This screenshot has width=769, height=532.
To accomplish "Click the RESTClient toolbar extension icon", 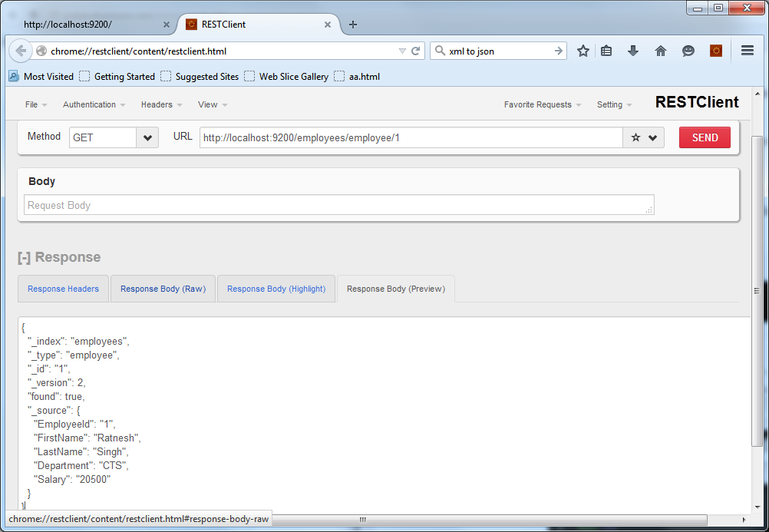I will pyautogui.click(x=716, y=51).
